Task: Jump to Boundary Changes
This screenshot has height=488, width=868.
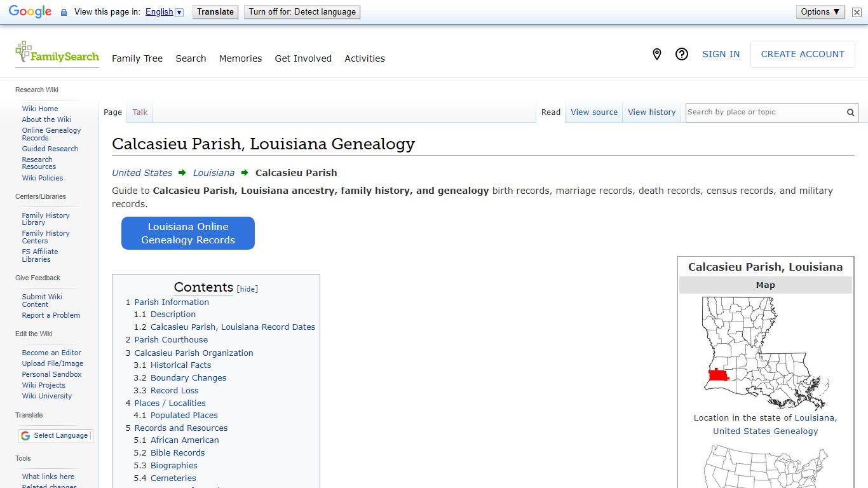Action: pos(188,378)
